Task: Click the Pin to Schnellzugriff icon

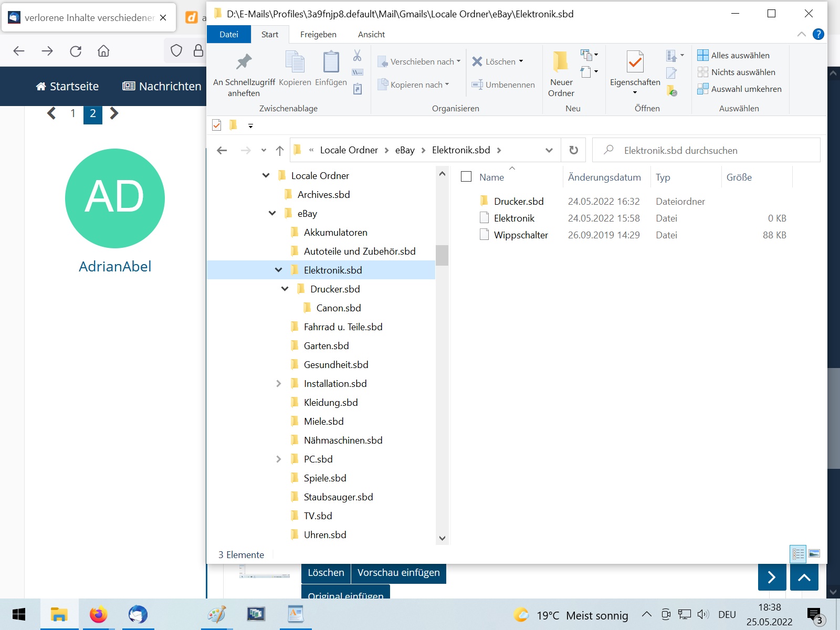Action: pos(244,62)
